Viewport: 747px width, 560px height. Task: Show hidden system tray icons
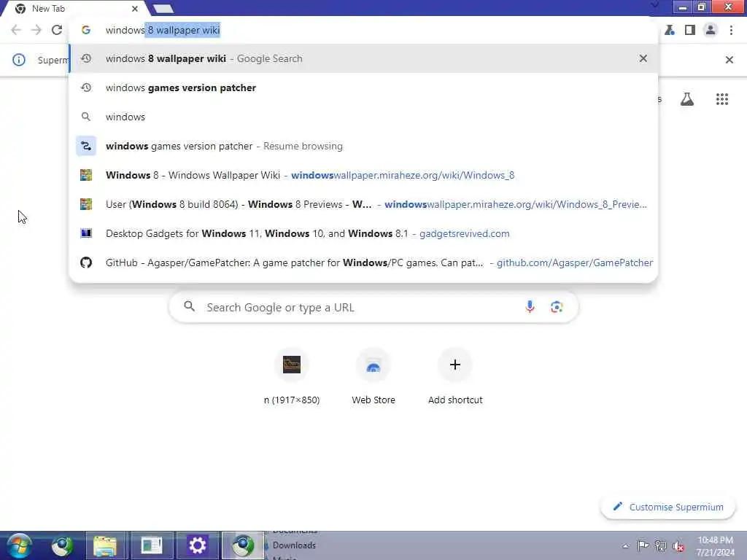(625, 545)
